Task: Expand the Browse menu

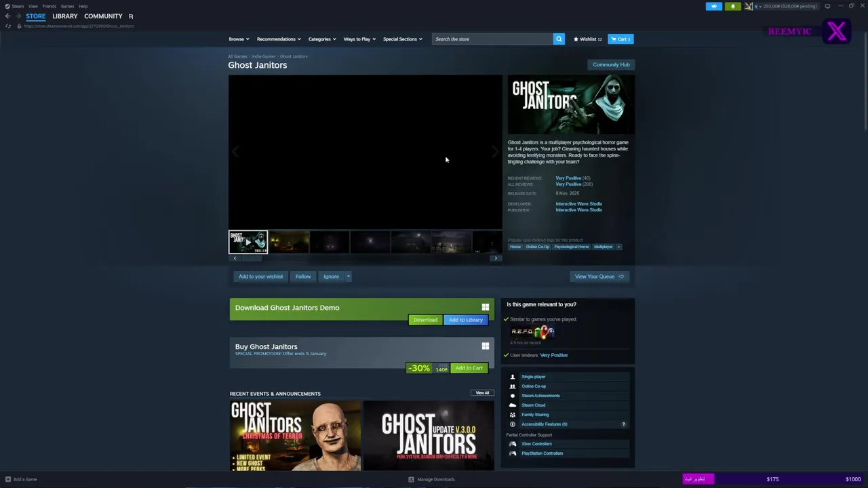Action: [x=239, y=39]
